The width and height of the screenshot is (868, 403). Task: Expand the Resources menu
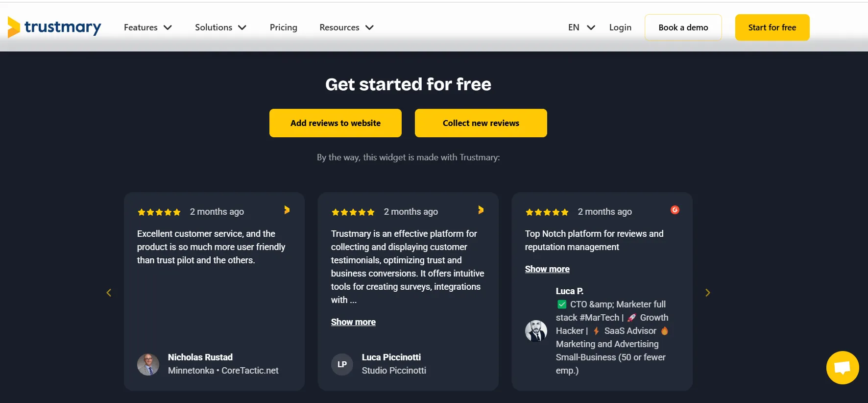tap(346, 27)
